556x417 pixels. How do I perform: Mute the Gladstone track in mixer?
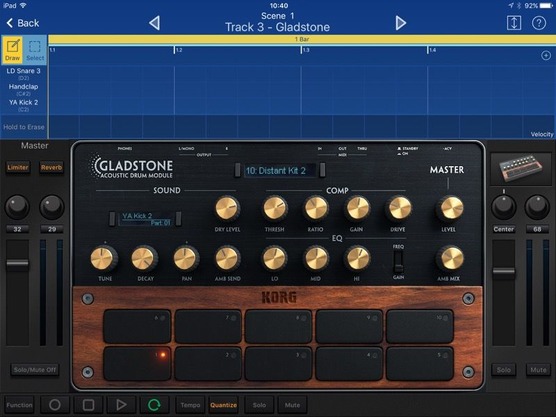[x=538, y=370]
